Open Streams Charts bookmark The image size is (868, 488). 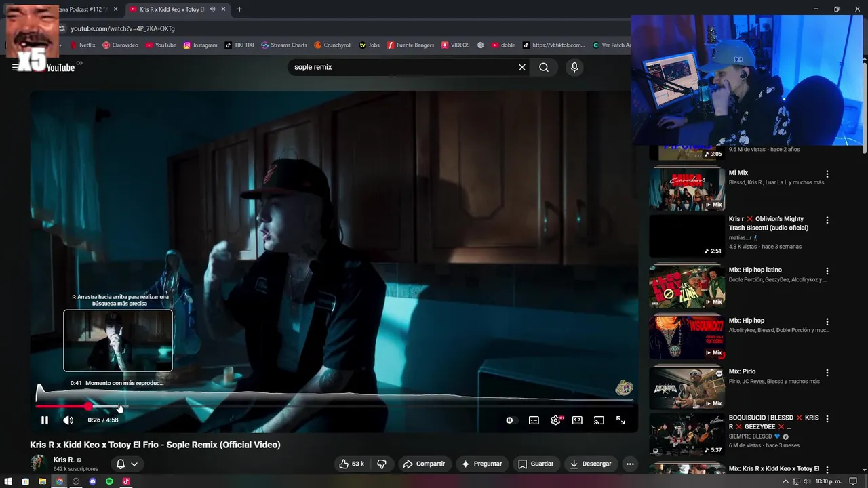click(x=284, y=45)
